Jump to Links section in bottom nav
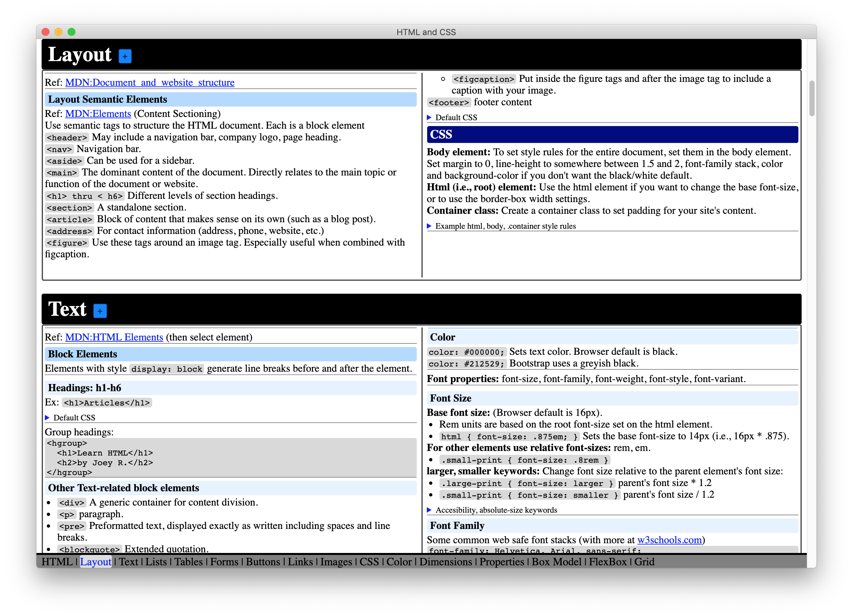The height and width of the screenshot is (616, 853). [300, 562]
